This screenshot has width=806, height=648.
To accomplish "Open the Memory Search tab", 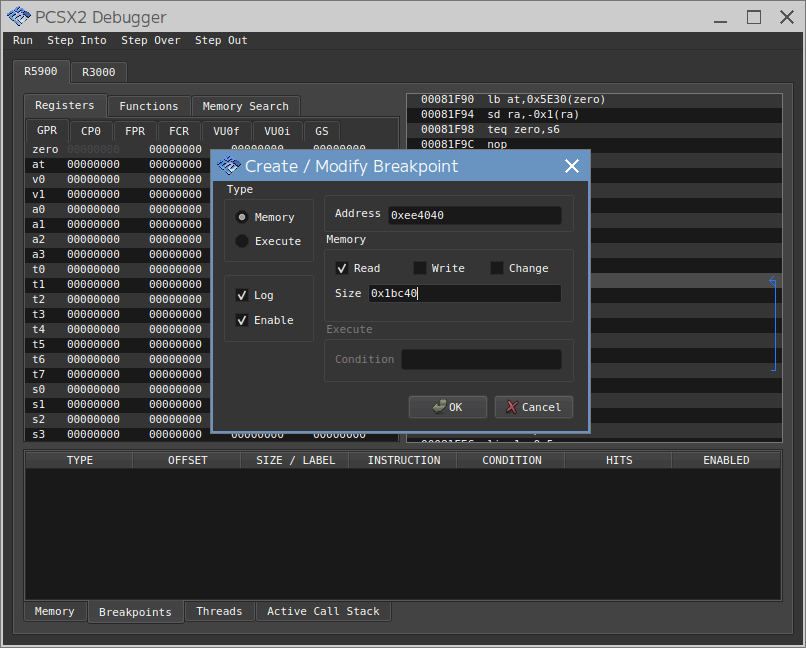I will click(x=246, y=106).
